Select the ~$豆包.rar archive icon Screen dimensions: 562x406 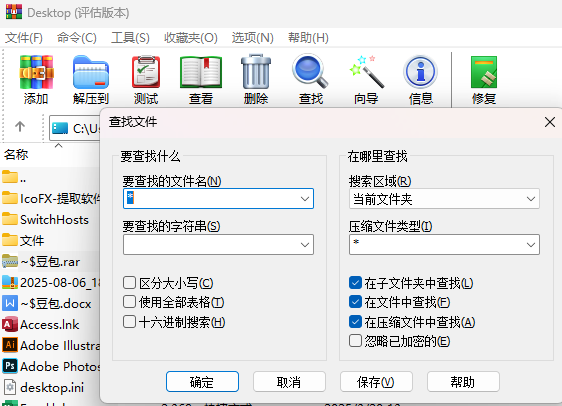[x=10, y=261]
